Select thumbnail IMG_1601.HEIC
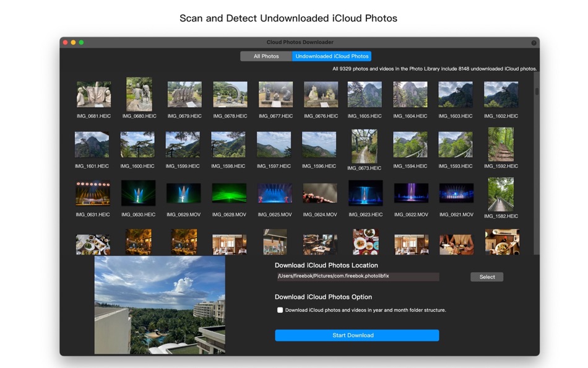 click(x=92, y=144)
